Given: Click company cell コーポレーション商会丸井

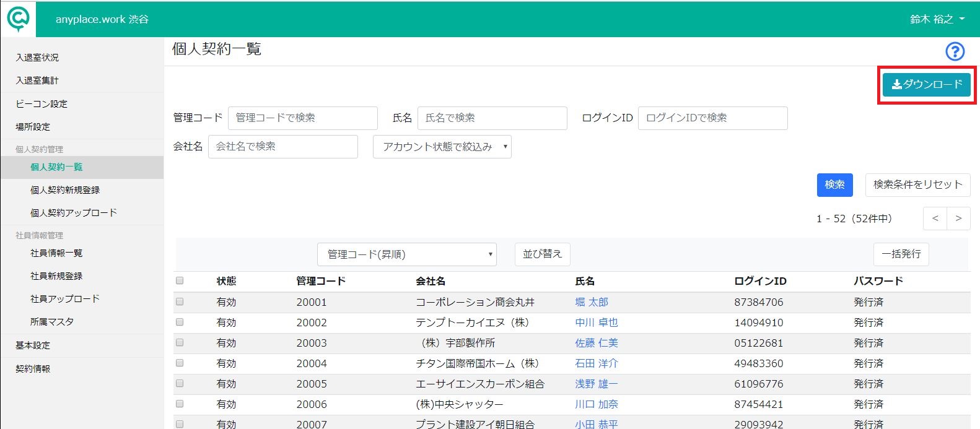Looking at the screenshot, I should pyautogui.click(x=475, y=302).
